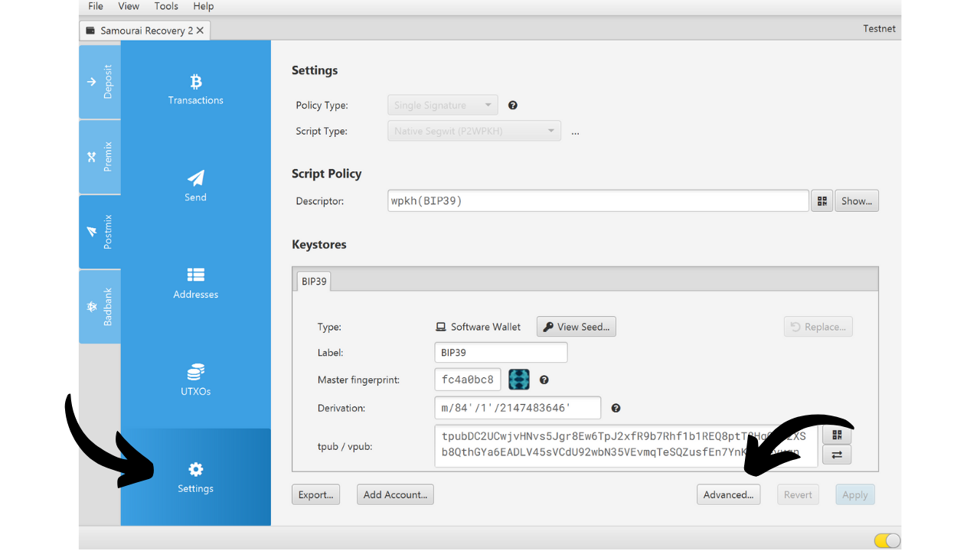The image size is (980, 551).
Task: Show the UTXOs view
Action: (195, 380)
